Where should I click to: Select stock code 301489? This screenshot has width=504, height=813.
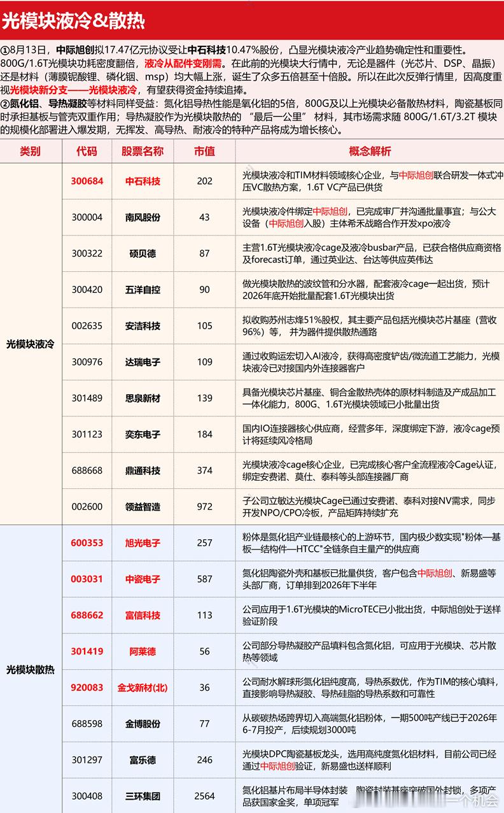[x=87, y=398]
